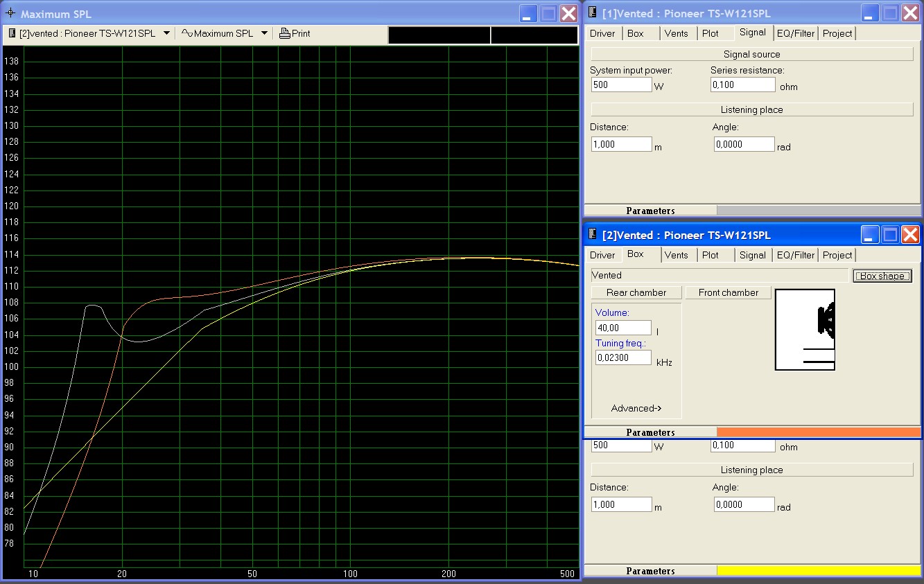The width and height of the screenshot is (924, 584).
Task: Click the Front chamber button
Action: [728, 292]
